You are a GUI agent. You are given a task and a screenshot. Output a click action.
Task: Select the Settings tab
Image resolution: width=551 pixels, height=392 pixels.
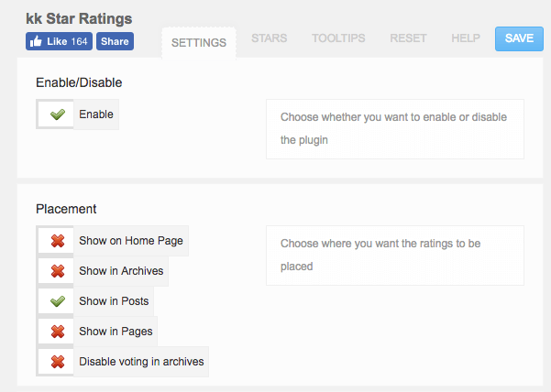[x=199, y=43]
